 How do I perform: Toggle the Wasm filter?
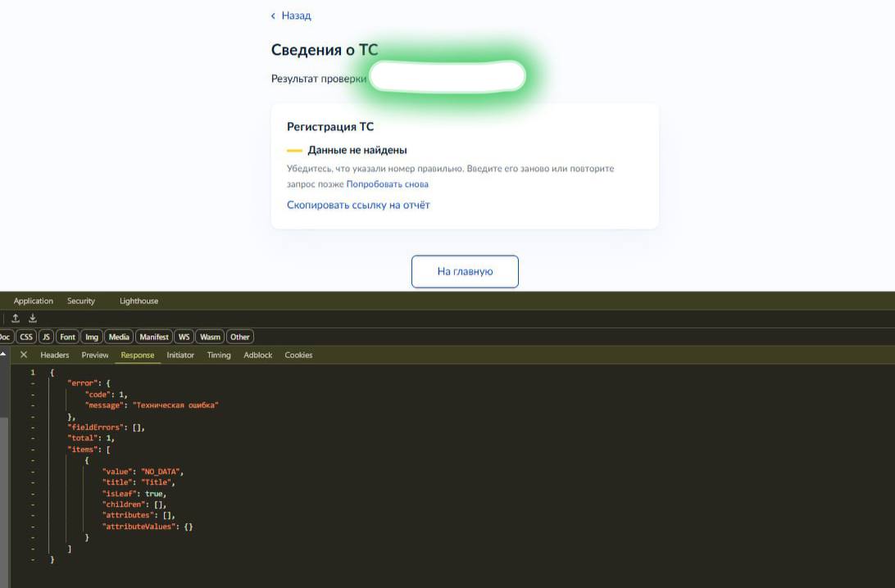pos(210,337)
